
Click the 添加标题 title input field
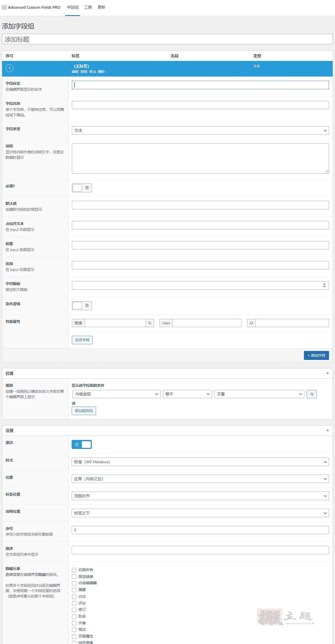pos(167,39)
